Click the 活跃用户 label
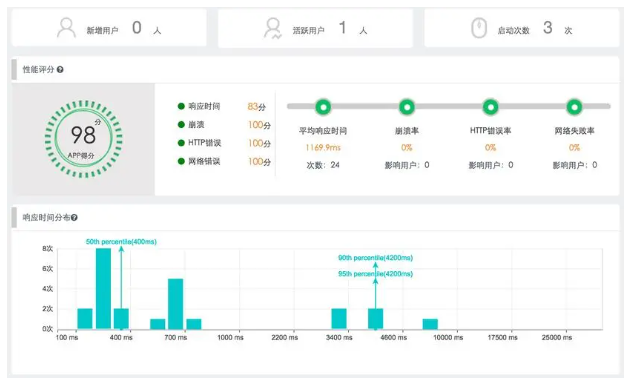 pos(308,30)
